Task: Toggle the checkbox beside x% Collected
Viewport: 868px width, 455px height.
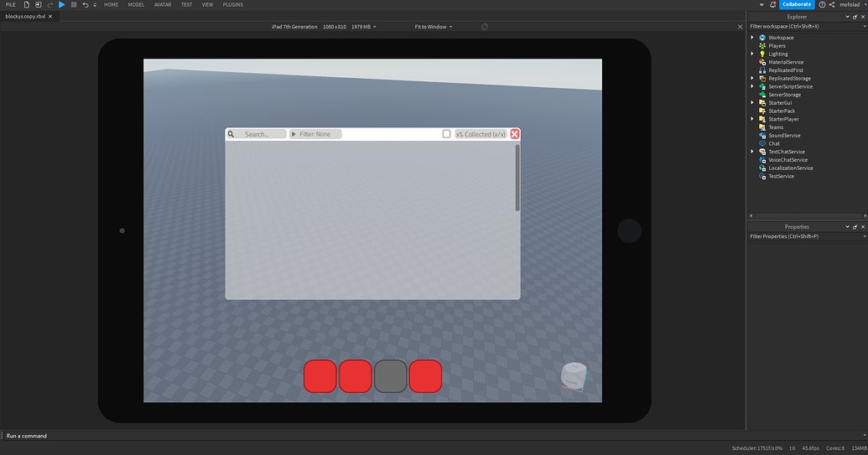Action: point(446,134)
